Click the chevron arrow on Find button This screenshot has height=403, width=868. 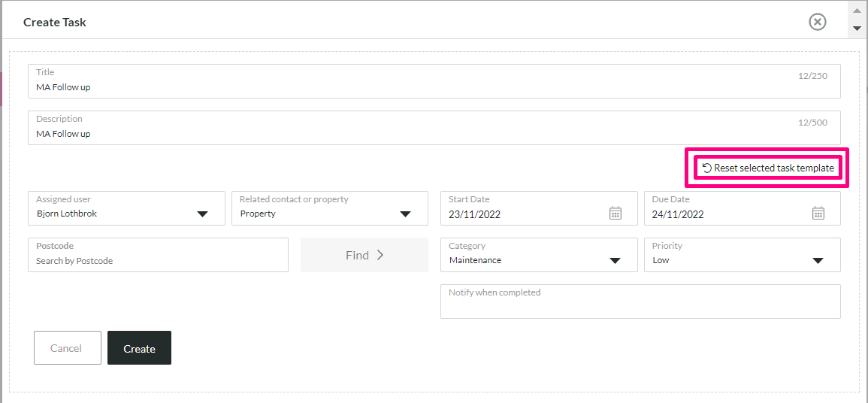coord(380,255)
